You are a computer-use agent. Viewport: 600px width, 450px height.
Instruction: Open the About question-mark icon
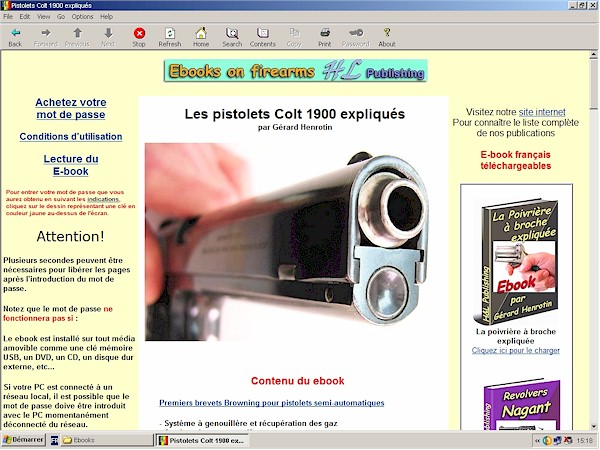coord(387,33)
